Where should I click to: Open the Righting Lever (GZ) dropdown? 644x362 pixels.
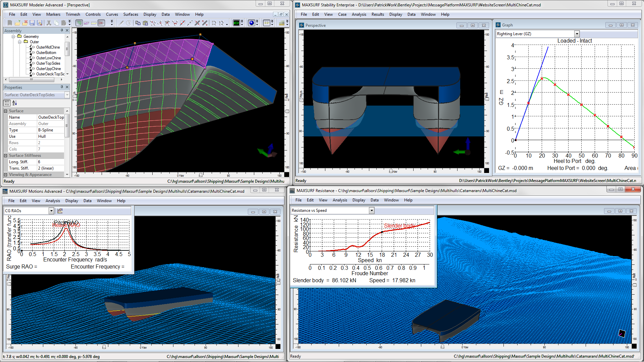click(x=577, y=34)
